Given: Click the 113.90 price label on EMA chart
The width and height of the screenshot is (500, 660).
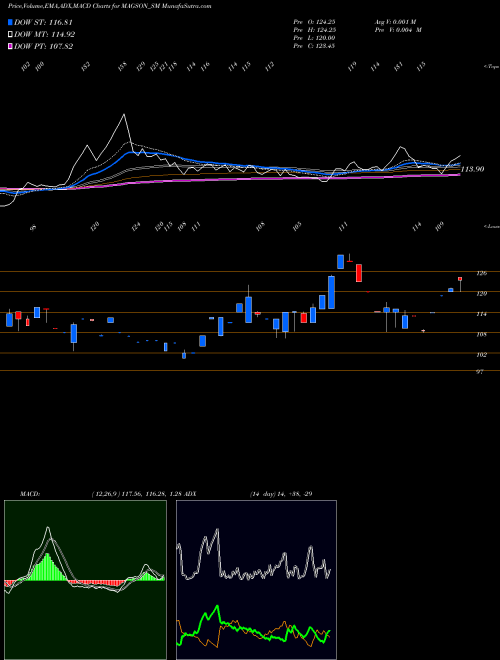Looking at the screenshot, I should coord(473,169).
